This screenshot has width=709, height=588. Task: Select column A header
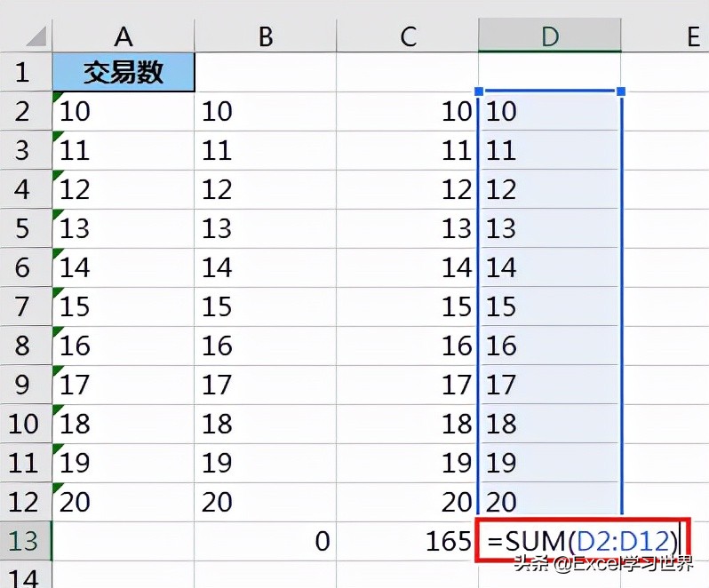pyautogui.click(x=123, y=36)
